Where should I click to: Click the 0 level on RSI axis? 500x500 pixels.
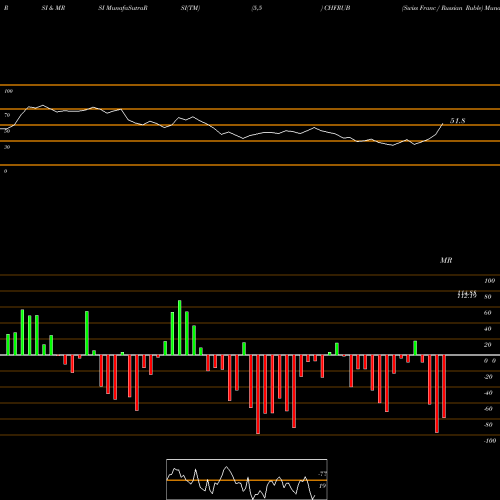coord(5,171)
